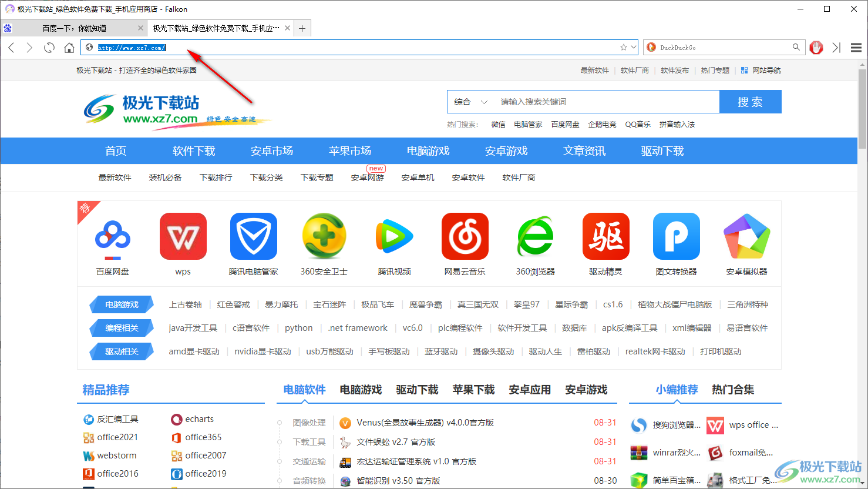Open 苹果市场 in the blue navigation bar
Screen dimensions: 868x489
(x=350, y=151)
